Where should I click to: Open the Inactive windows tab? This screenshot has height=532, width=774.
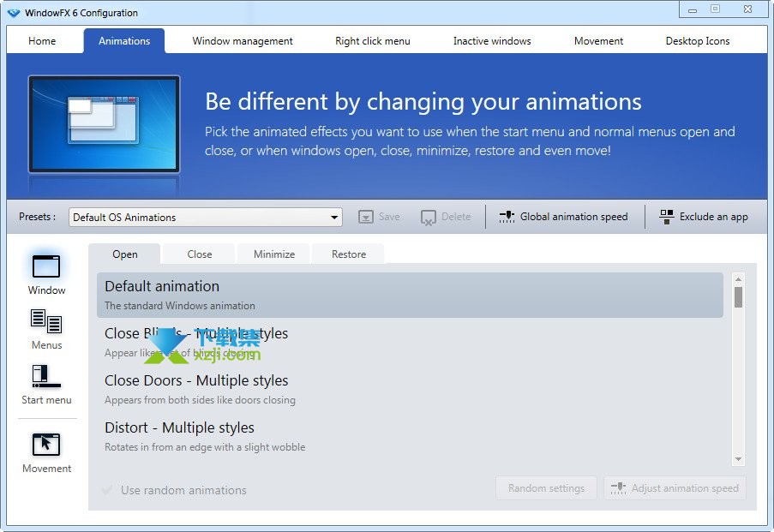(492, 41)
